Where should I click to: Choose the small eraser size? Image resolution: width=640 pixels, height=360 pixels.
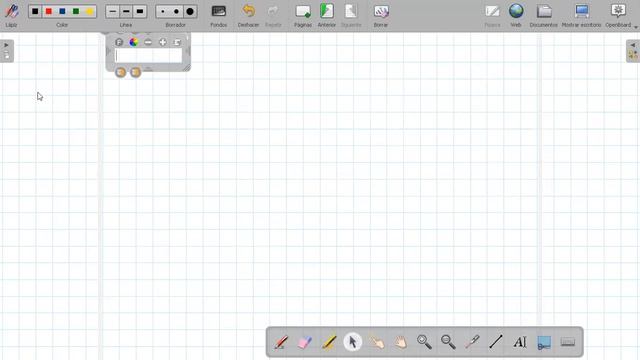163,11
